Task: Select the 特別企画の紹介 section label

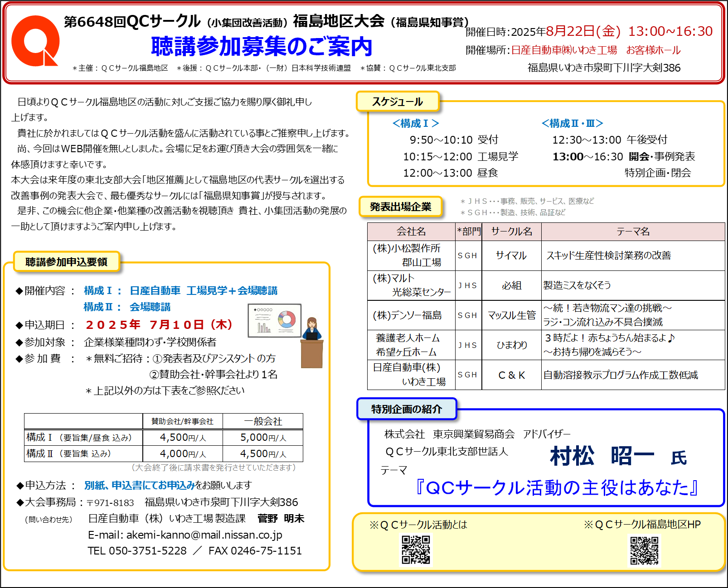Action: point(407,409)
